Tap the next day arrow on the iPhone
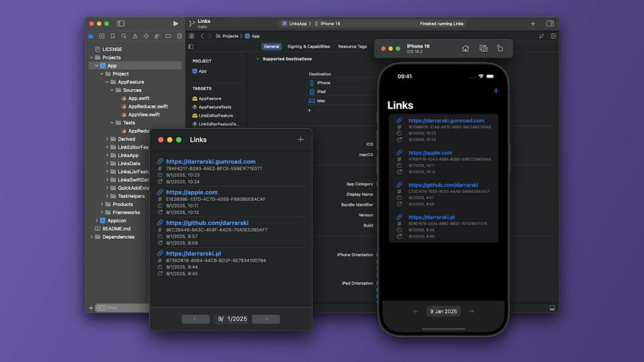This screenshot has width=644, height=362. click(x=471, y=311)
